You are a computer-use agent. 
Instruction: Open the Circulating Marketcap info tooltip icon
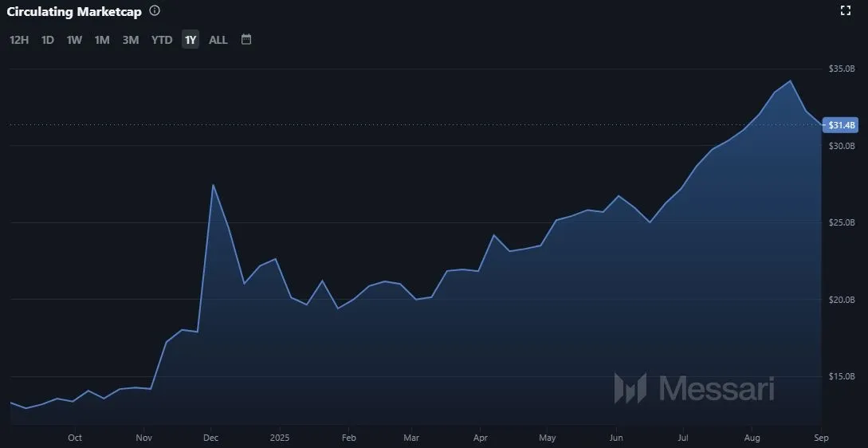(x=155, y=10)
